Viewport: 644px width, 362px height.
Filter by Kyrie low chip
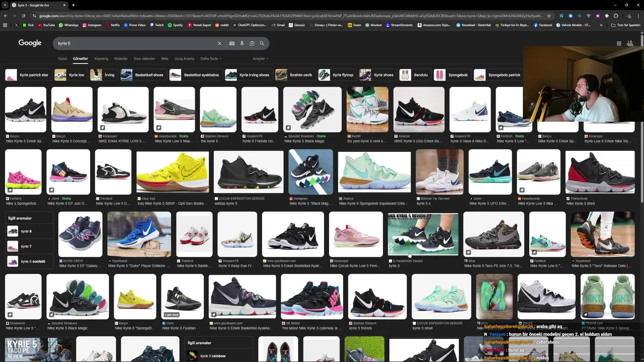70,75
